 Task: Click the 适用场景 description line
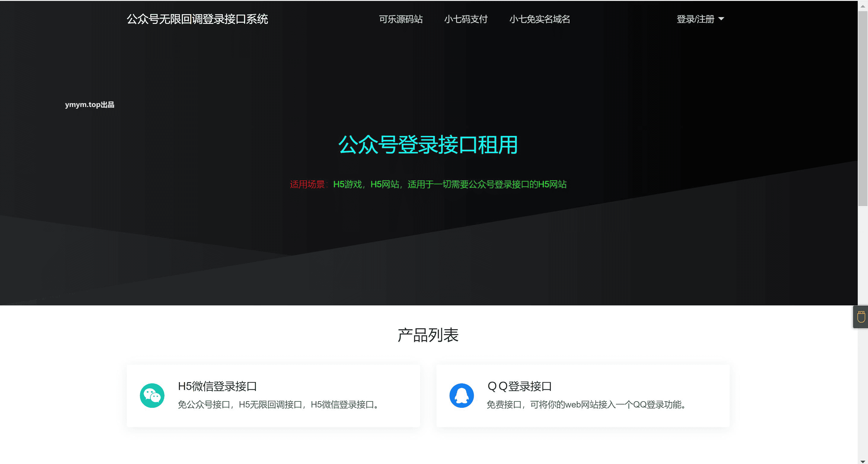pyautogui.click(x=428, y=185)
